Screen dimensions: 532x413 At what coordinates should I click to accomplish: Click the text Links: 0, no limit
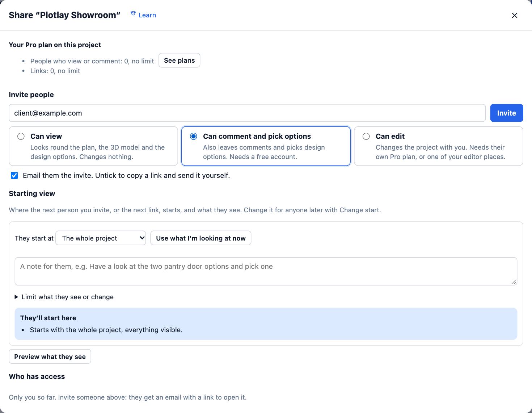point(55,71)
